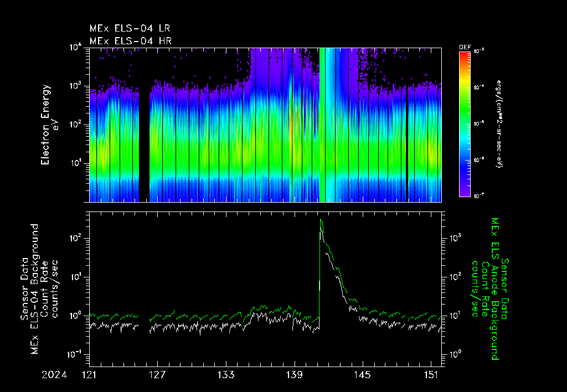Viewport: 567px width, 392px height.
Task: Click the white 'counts/sec' label on the left axis
Action: 55,289
